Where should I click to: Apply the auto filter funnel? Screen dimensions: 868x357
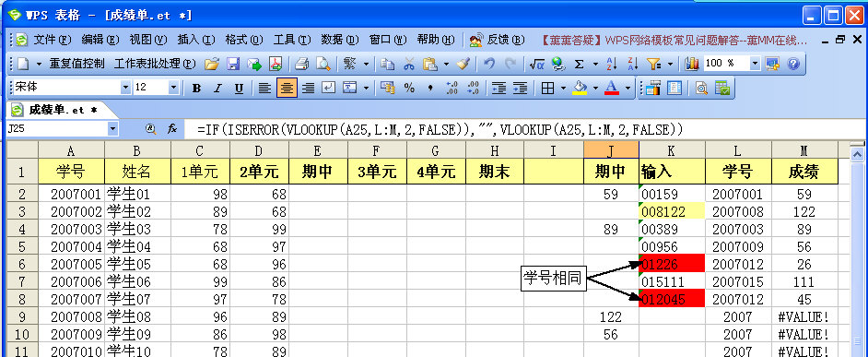click(x=654, y=65)
